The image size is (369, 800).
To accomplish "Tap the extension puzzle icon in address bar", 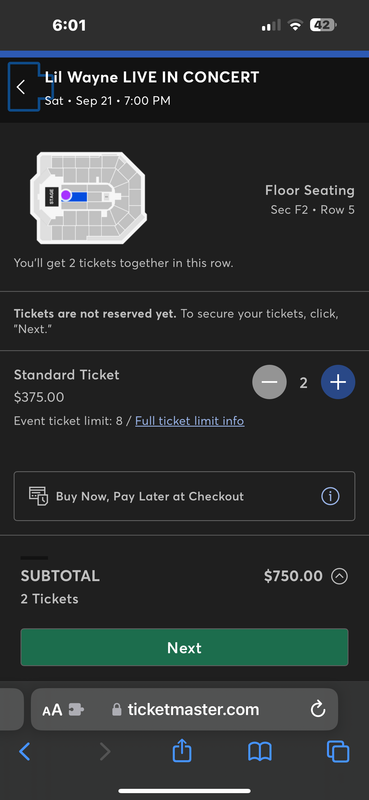I will pos(76,710).
